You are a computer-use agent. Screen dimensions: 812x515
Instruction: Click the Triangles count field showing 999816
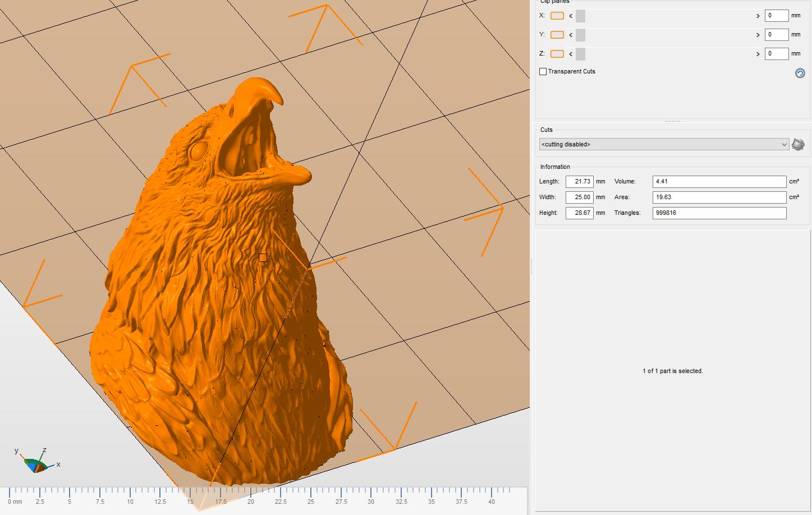719,213
